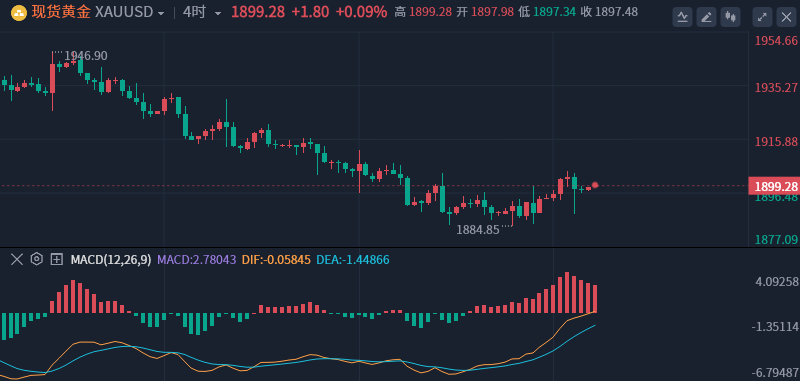Click the 1884.85 low price label
The width and height of the screenshot is (800, 381).
(478, 230)
